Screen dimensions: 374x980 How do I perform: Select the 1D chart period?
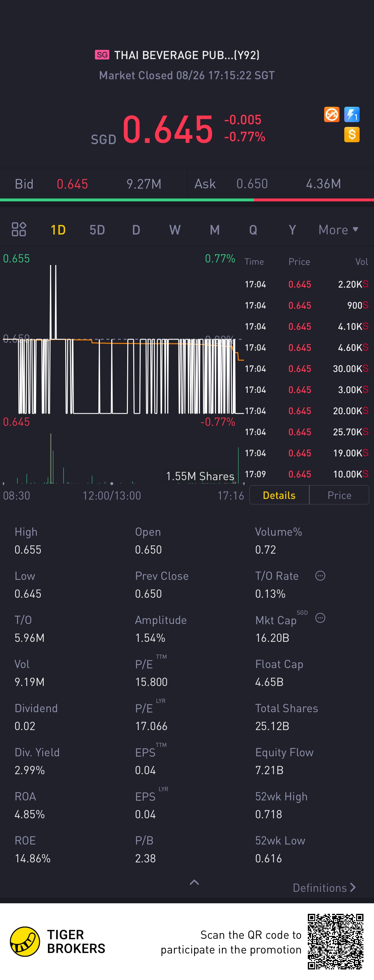(58, 230)
